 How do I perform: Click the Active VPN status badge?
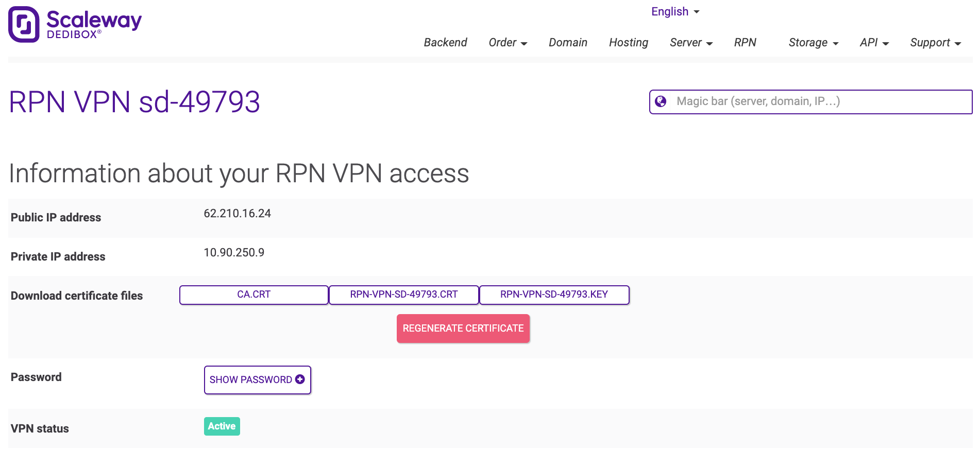point(222,426)
